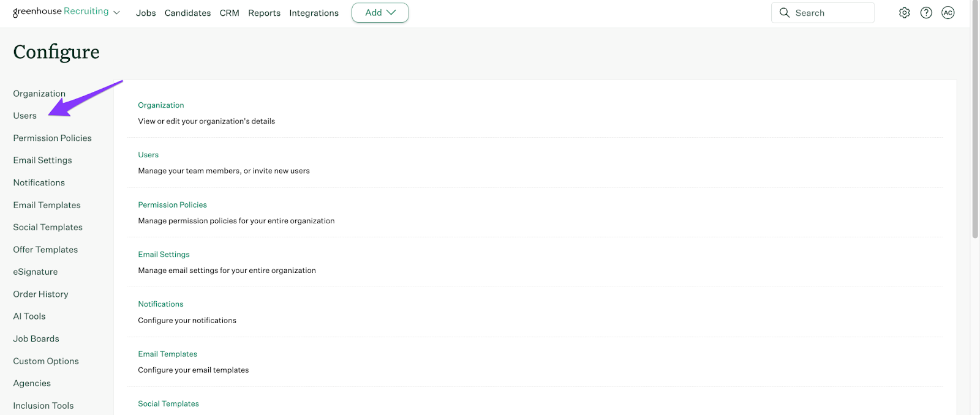Open the green Notifications link in main panel
Viewport: 980px width, 415px height.
click(x=160, y=304)
